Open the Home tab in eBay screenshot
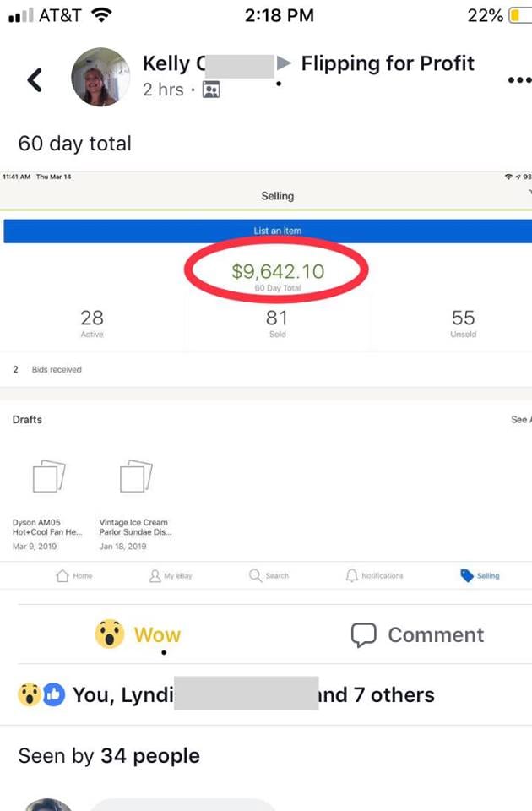This screenshot has height=811, width=532. pyautogui.click(x=62, y=575)
